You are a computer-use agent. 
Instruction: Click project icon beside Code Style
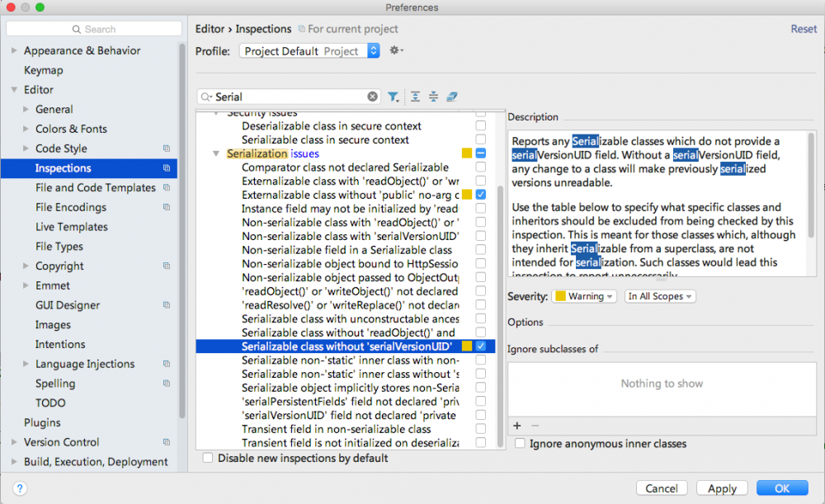[x=167, y=148]
